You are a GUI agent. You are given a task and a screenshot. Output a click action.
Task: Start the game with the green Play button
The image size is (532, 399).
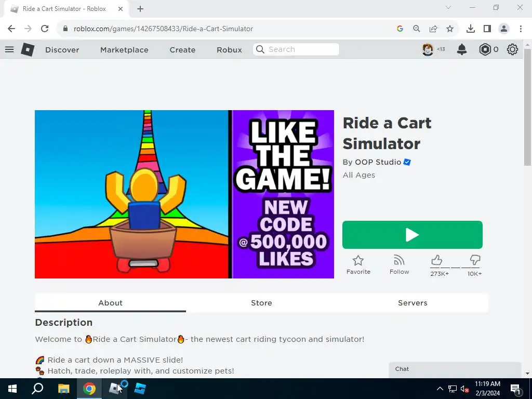pos(412,235)
